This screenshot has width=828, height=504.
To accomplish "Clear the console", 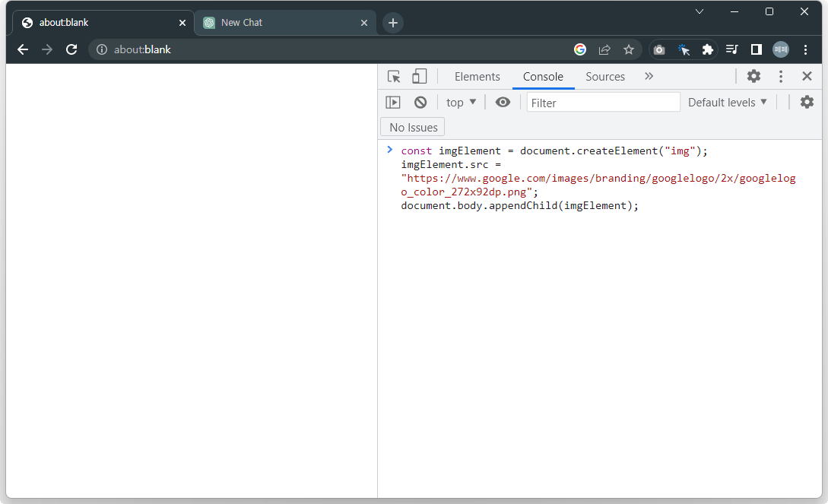I will (420, 103).
